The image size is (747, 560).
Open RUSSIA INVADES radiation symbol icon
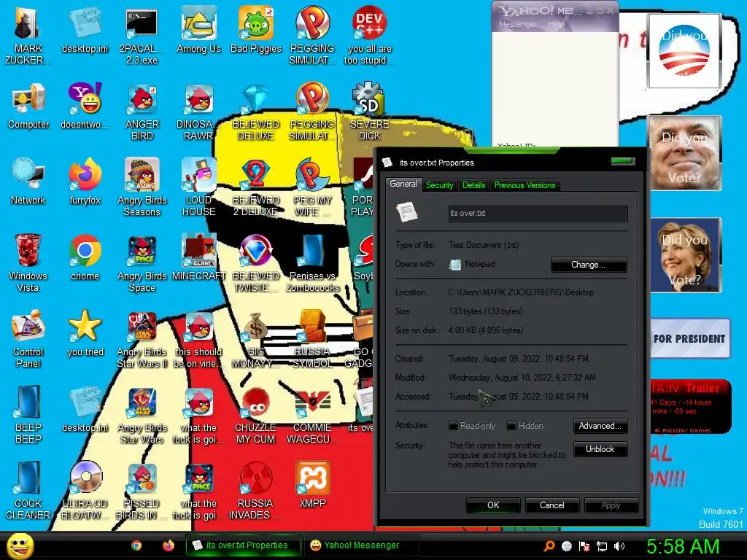(x=256, y=478)
